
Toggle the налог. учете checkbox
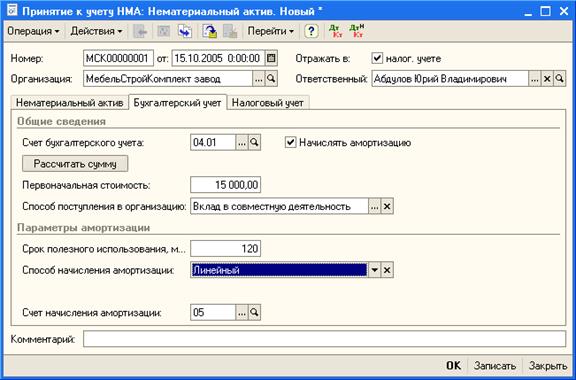click(x=377, y=58)
